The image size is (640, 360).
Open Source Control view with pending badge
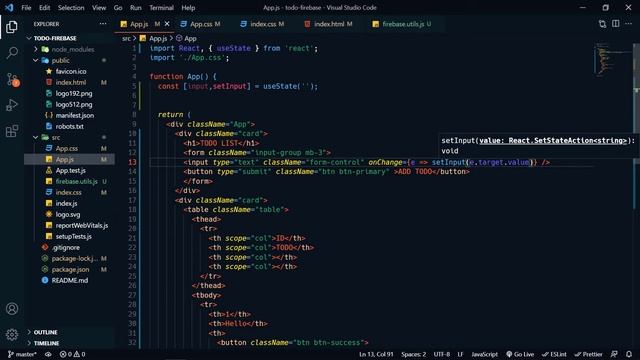pos(12,79)
